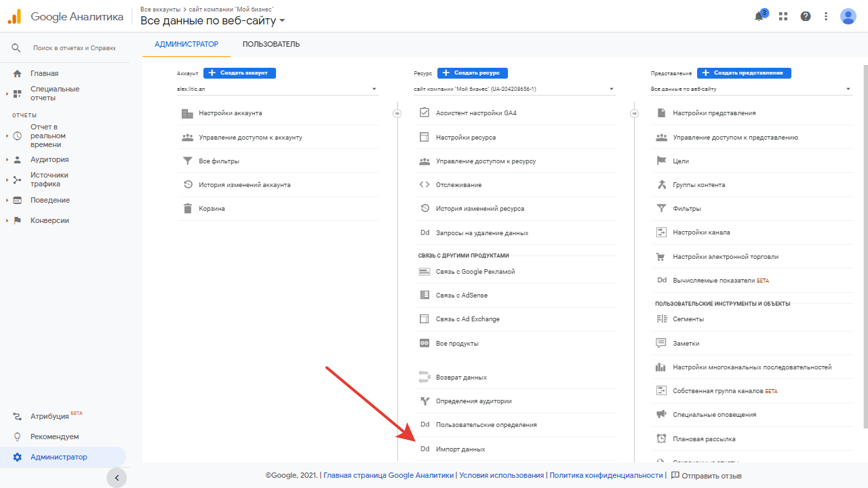The width and height of the screenshot is (868, 488).
Task: Click Политика конфиденциальности footer link
Action: (606, 476)
